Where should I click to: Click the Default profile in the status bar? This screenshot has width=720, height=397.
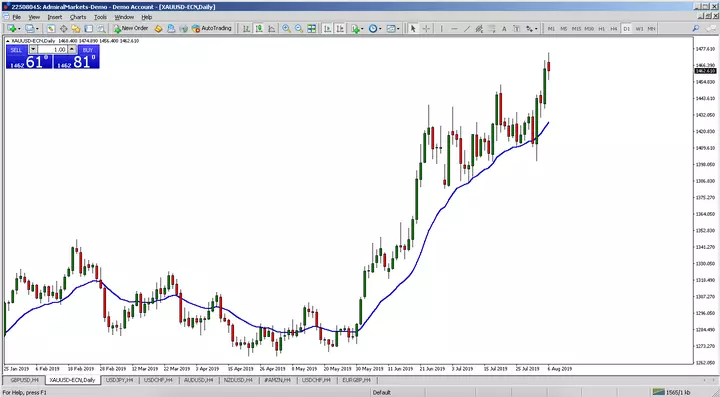click(x=382, y=392)
